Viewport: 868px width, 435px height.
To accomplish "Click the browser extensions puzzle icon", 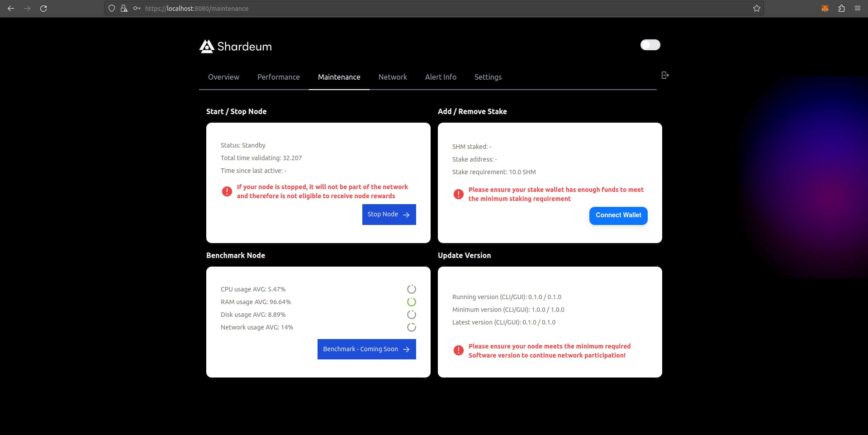I will (x=841, y=8).
